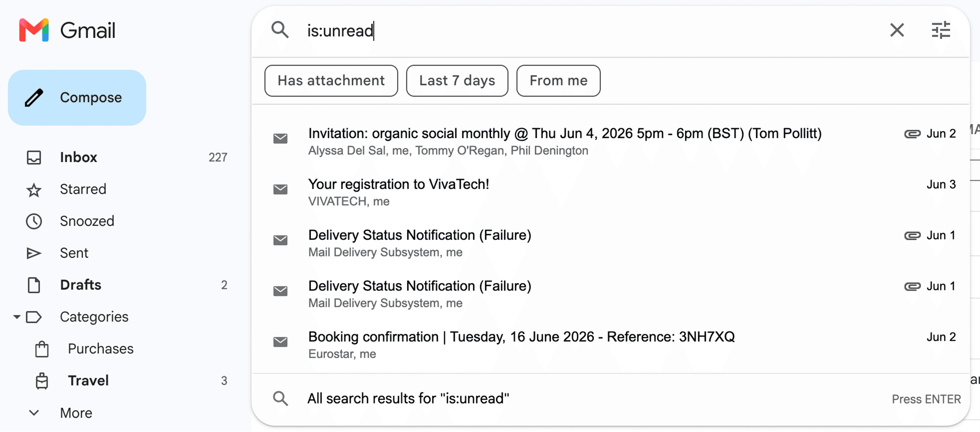Image resolution: width=980 pixels, height=432 pixels.
Task: Click the attachment paperclip on the Jun 2 invitation
Action: click(912, 134)
